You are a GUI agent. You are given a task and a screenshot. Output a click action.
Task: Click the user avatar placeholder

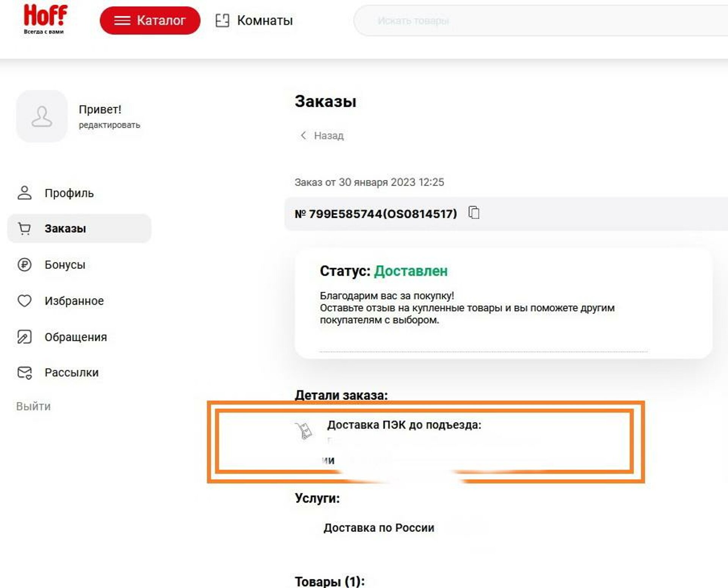(42, 116)
